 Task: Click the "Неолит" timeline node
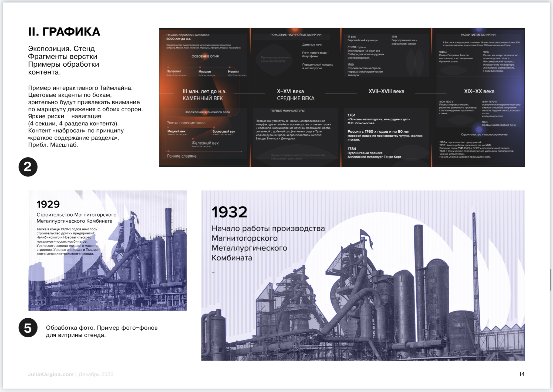233,71
